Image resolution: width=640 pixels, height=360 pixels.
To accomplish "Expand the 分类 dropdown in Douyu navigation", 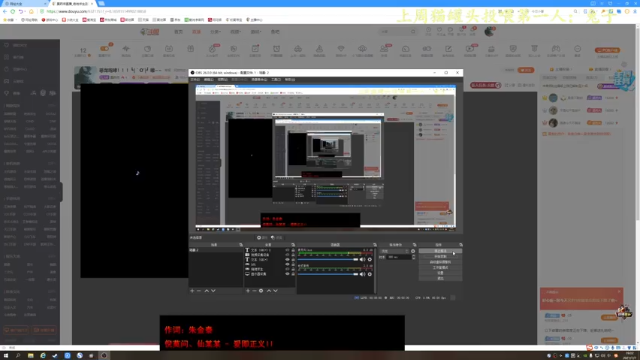I will pyautogui.click(x=216, y=31).
